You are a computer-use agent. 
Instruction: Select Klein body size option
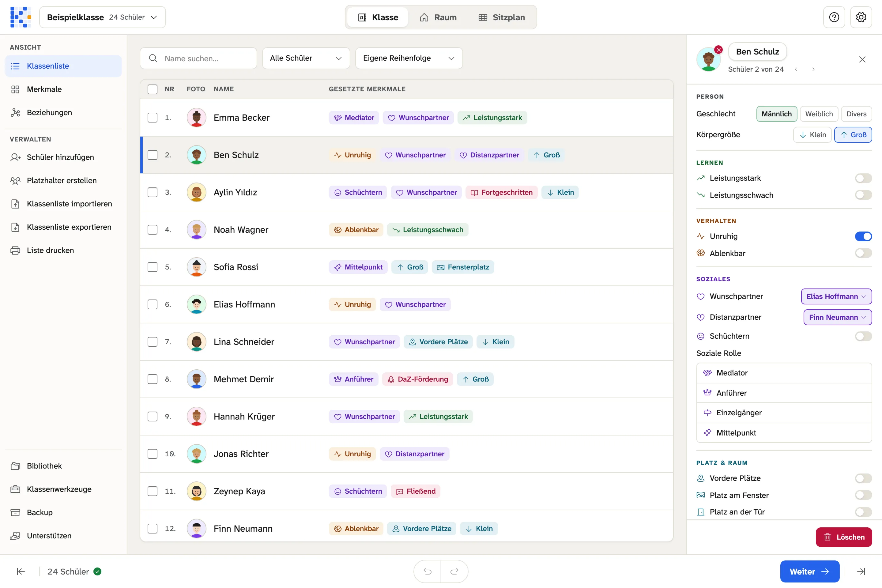(x=812, y=135)
